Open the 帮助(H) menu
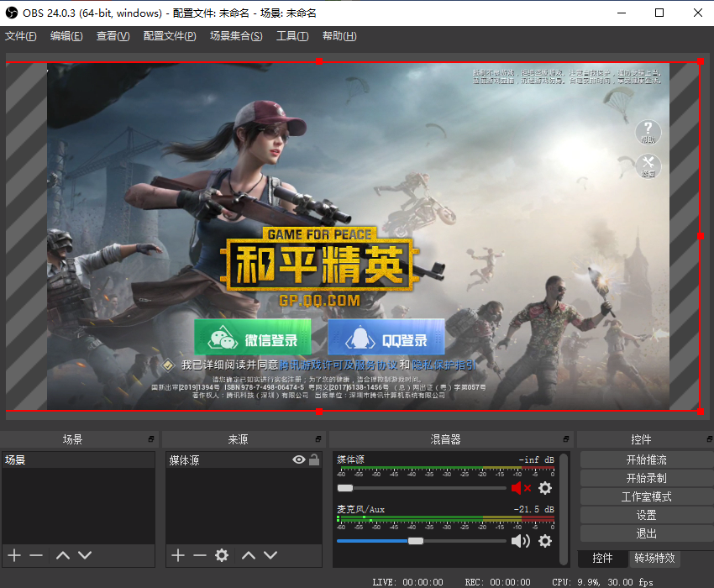 tap(339, 36)
